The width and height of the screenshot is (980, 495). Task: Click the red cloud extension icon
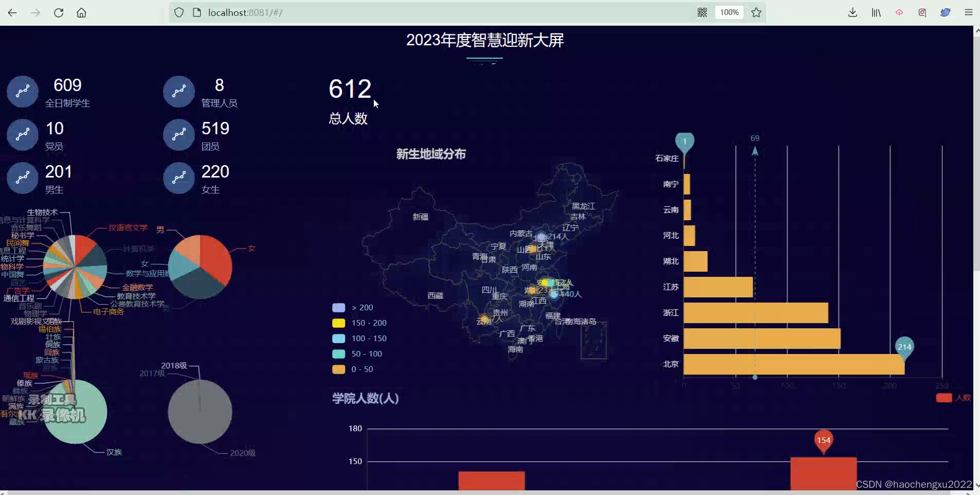tap(899, 12)
